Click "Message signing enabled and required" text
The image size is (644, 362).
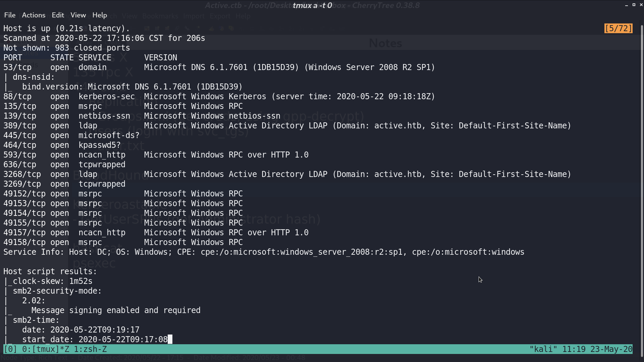(116, 310)
